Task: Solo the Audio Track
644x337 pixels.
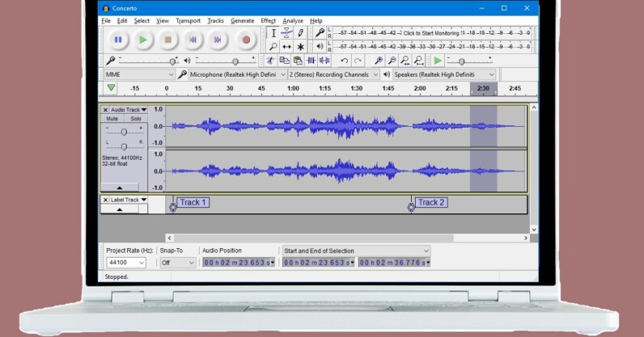Action: tap(135, 119)
